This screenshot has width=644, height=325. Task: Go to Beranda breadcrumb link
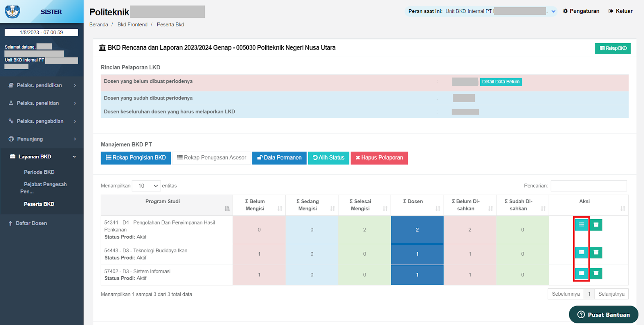pos(99,25)
